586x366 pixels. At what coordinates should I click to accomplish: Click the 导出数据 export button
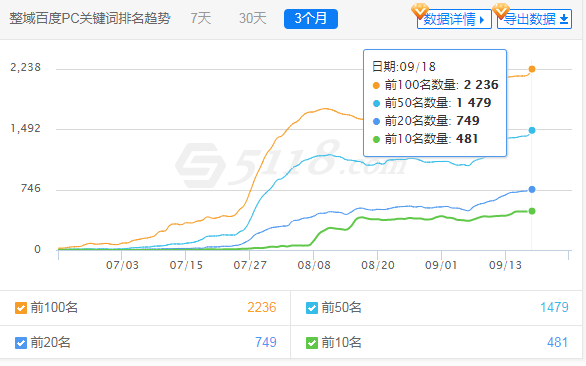(534, 19)
